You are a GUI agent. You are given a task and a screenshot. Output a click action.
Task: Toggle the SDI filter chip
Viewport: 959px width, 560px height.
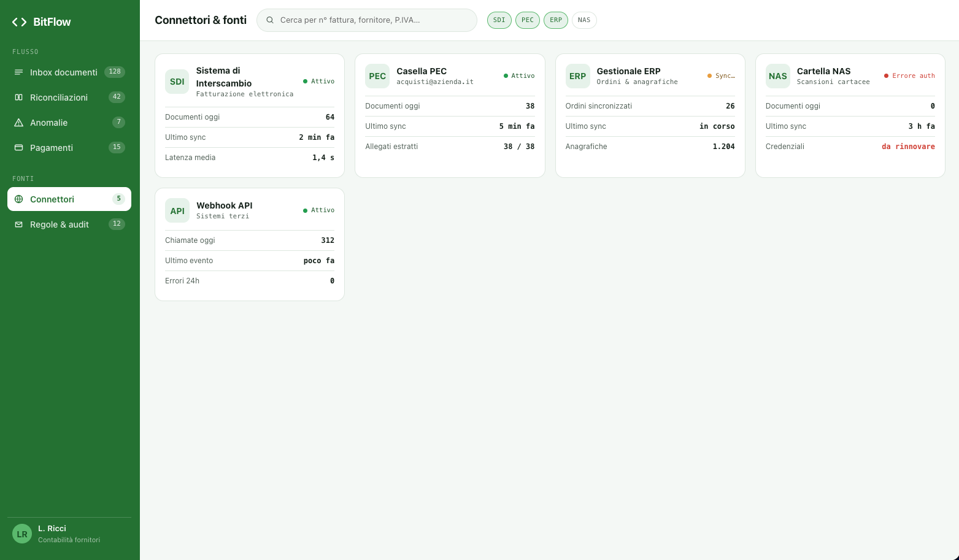coord(499,20)
